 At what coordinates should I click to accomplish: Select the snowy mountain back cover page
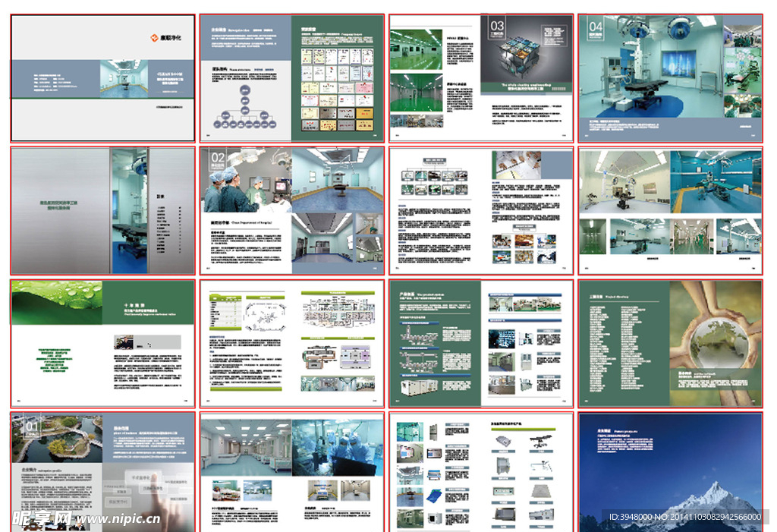tap(671, 472)
